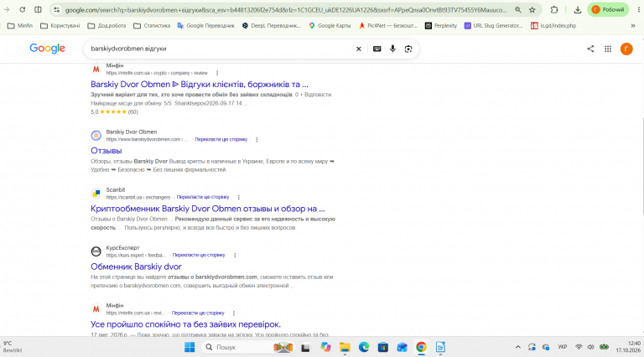The height and width of the screenshot is (357, 644).
Task: Open Task View on the taskbar
Action: tap(305, 348)
